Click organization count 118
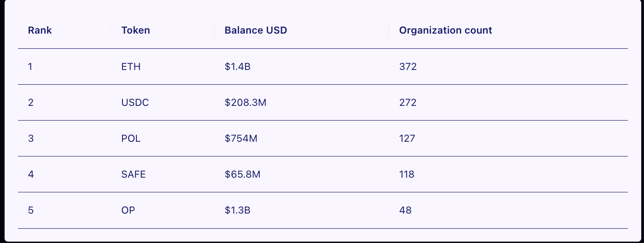This screenshot has height=243, width=644. coord(407,174)
